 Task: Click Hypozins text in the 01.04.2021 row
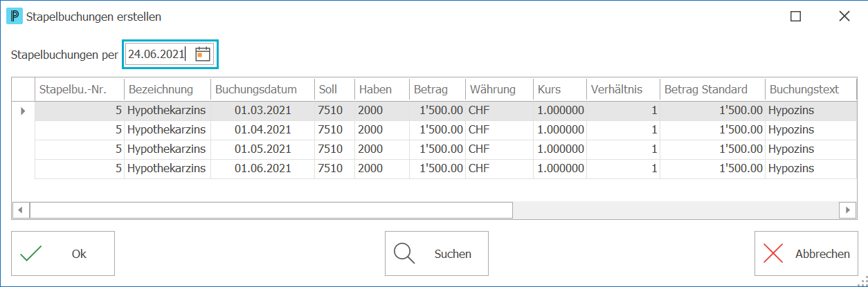(792, 129)
